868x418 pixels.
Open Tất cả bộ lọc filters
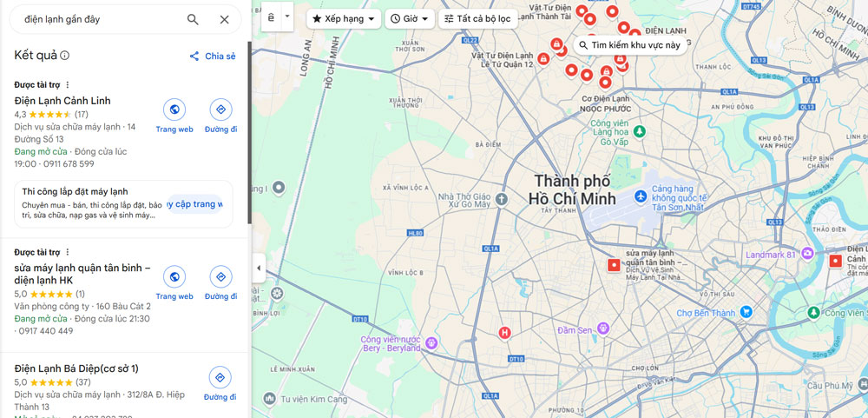point(478,19)
